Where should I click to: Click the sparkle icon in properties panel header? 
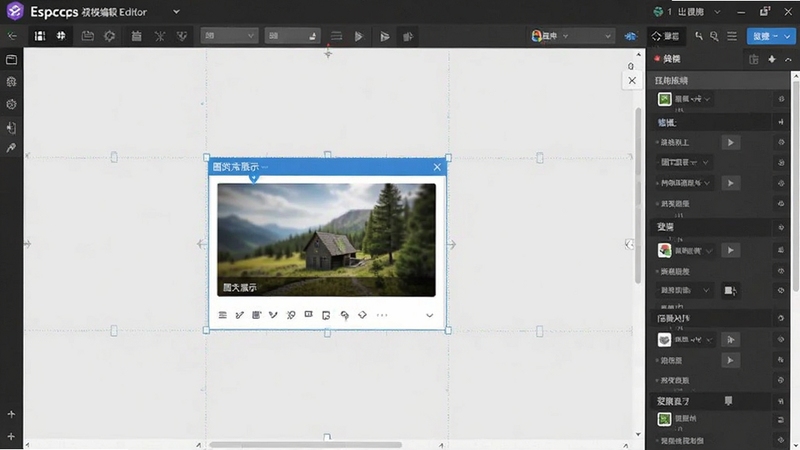(772, 59)
